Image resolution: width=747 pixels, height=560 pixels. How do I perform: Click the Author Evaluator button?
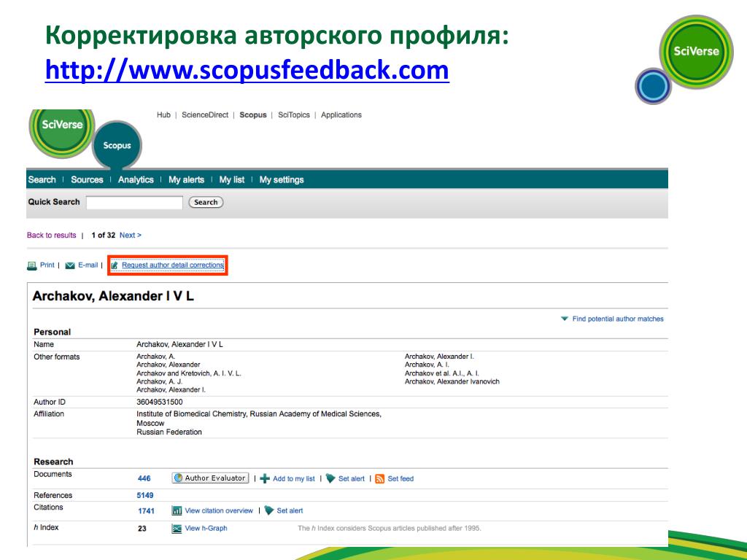(x=210, y=478)
